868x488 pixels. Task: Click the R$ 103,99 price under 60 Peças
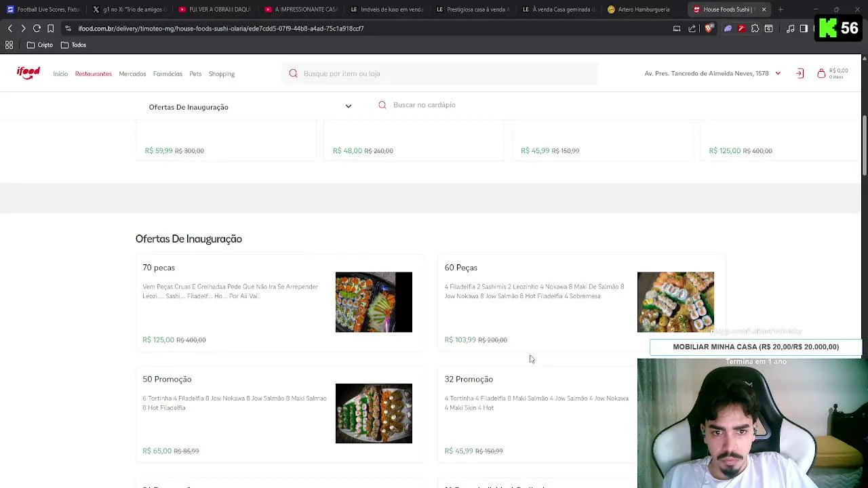tap(460, 340)
